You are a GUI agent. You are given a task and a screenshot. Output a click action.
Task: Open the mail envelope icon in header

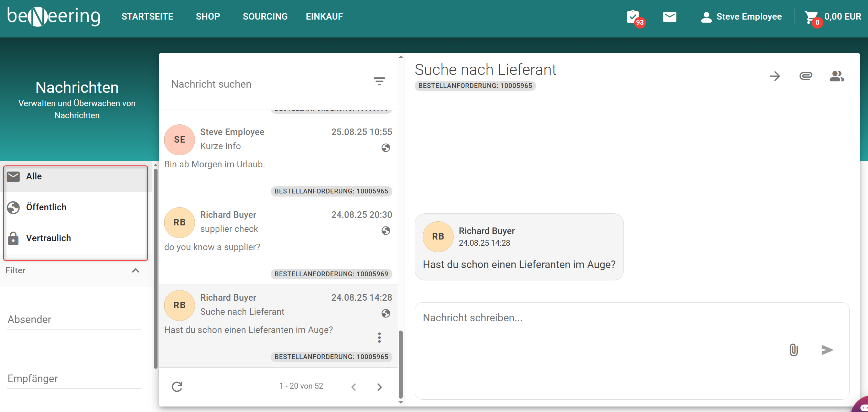669,17
